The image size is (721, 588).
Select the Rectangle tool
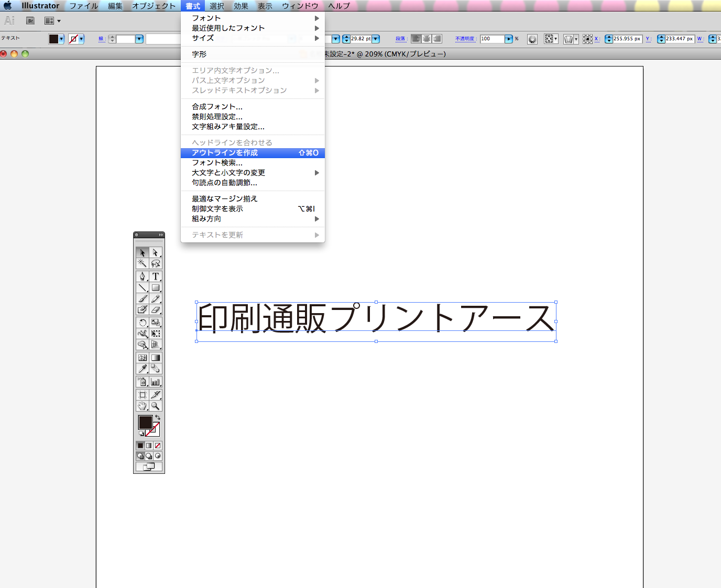point(156,287)
